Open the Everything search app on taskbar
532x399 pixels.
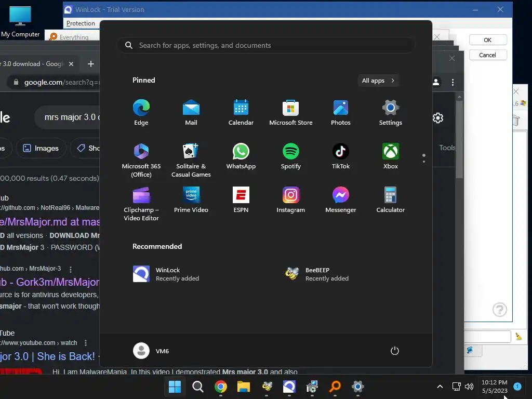click(x=335, y=387)
